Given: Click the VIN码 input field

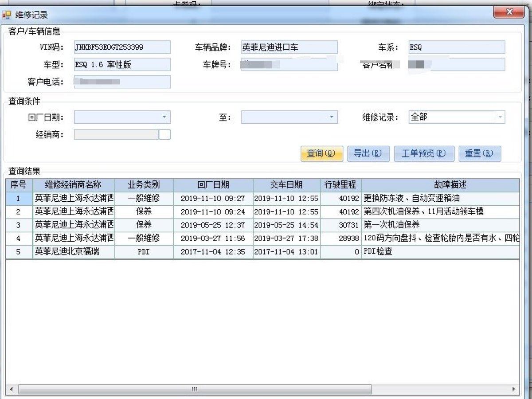Looking at the screenshot, I should point(122,47).
